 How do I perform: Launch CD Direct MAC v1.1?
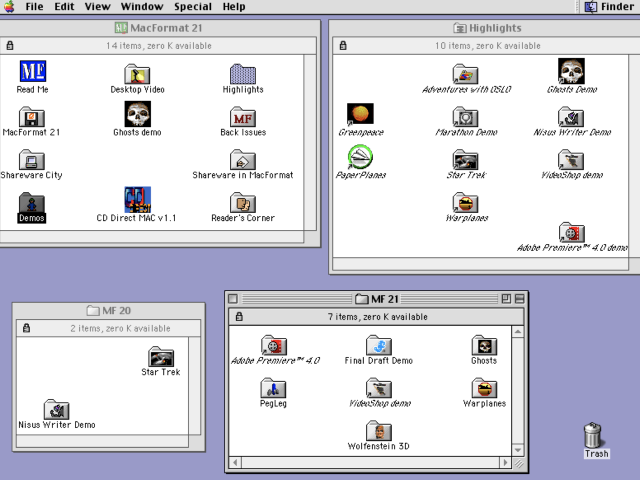[x=138, y=200]
